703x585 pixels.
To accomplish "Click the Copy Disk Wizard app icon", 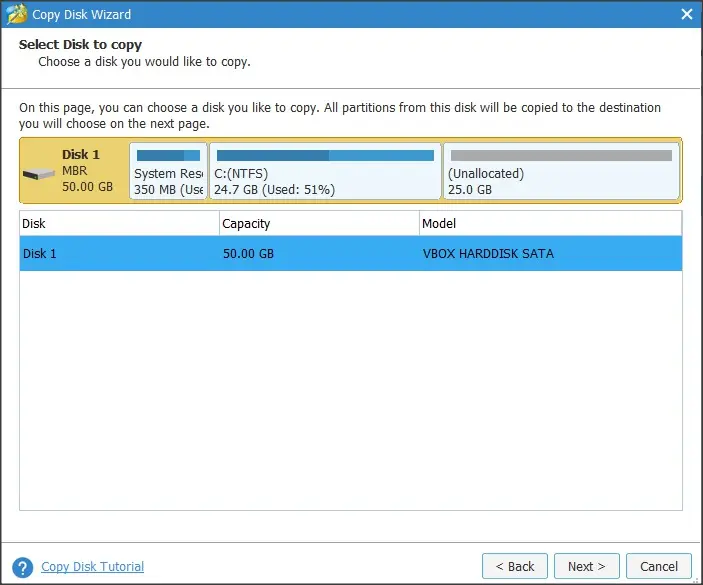I will [16, 14].
